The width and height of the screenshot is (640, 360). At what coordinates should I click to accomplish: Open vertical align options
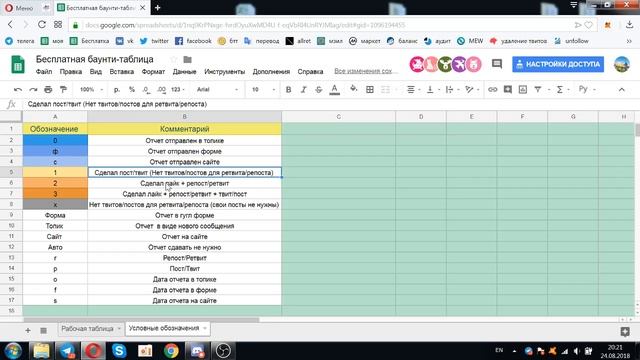[432, 89]
